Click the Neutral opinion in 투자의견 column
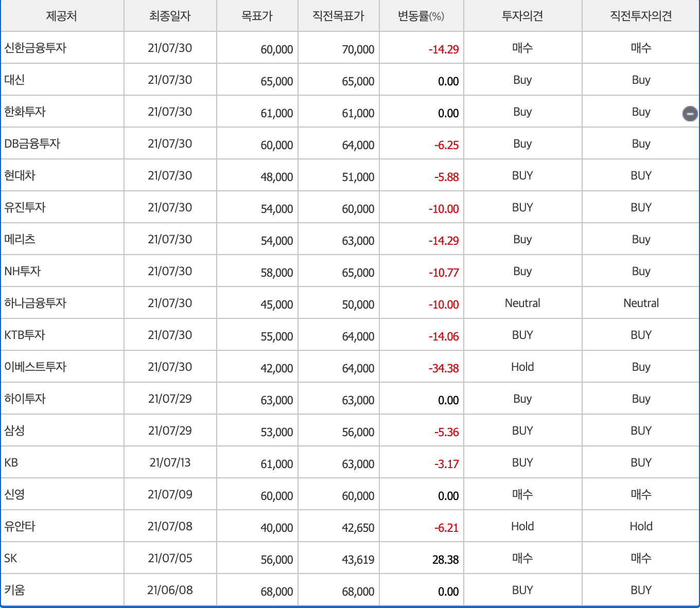 [522, 303]
